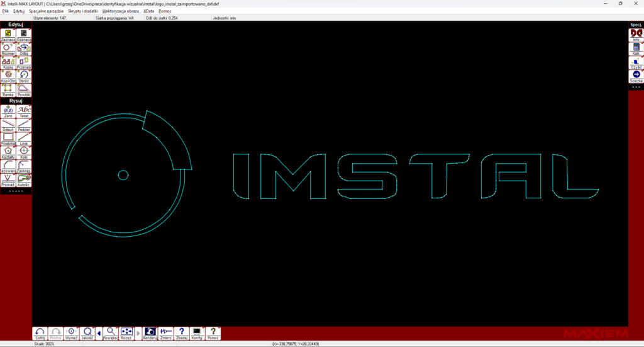Select the Kopiuj copy tool

click(x=8, y=62)
